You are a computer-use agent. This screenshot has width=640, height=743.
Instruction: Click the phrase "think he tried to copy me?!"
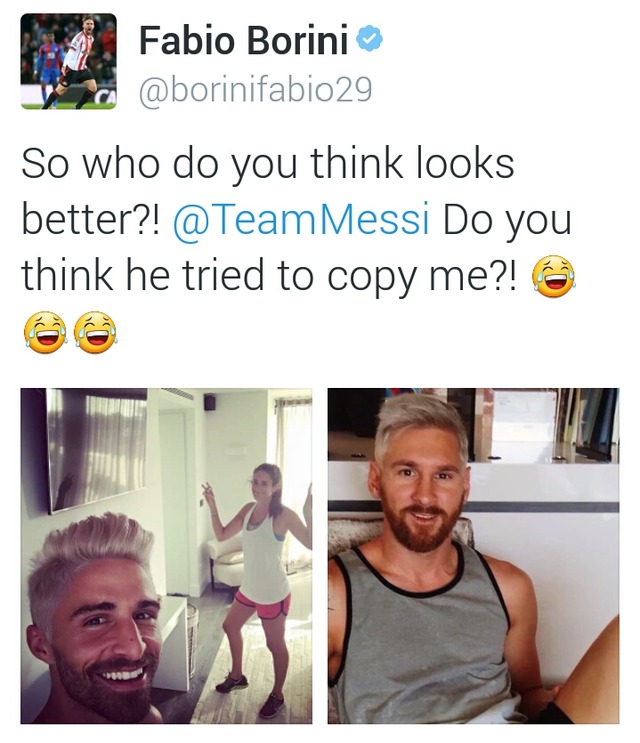(x=269, y=276)
